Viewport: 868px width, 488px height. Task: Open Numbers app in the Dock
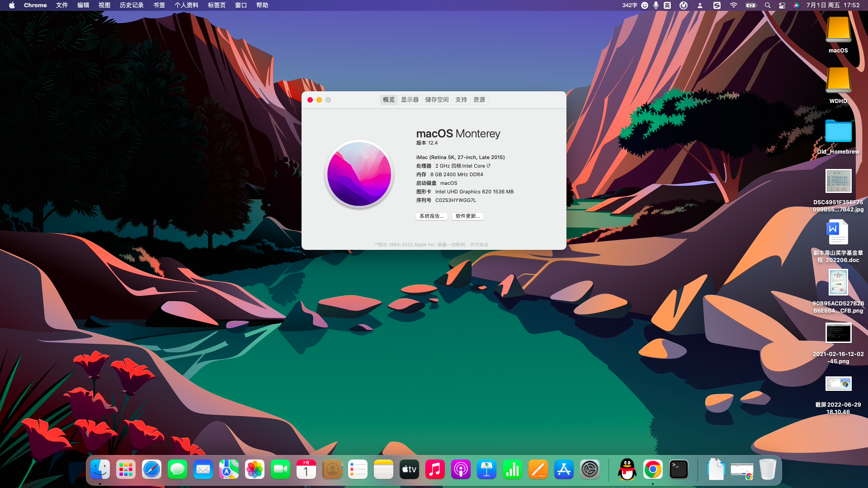pos(512,469)
